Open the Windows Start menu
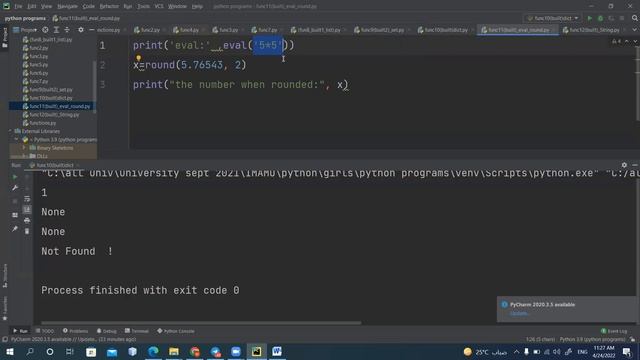 [x=9, y=351]
